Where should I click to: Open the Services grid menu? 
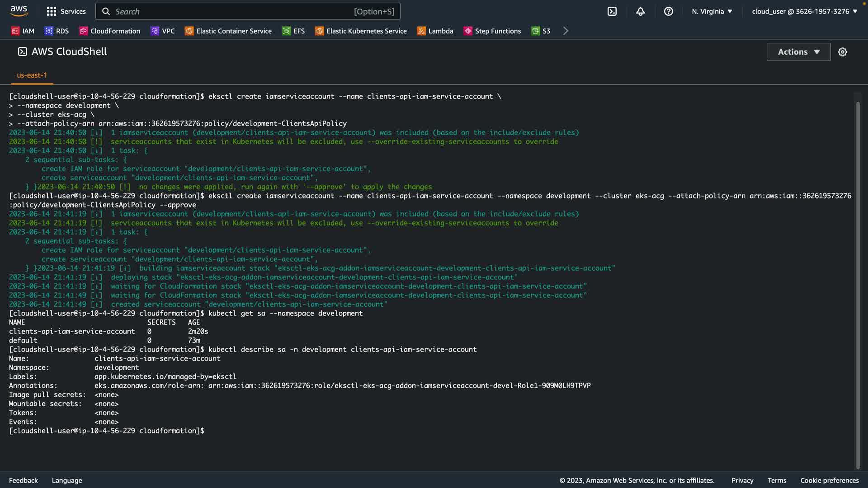(66, 11)
